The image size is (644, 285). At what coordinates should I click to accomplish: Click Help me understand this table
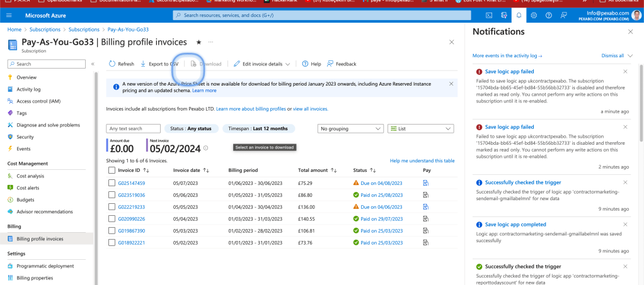pos(422,161)
